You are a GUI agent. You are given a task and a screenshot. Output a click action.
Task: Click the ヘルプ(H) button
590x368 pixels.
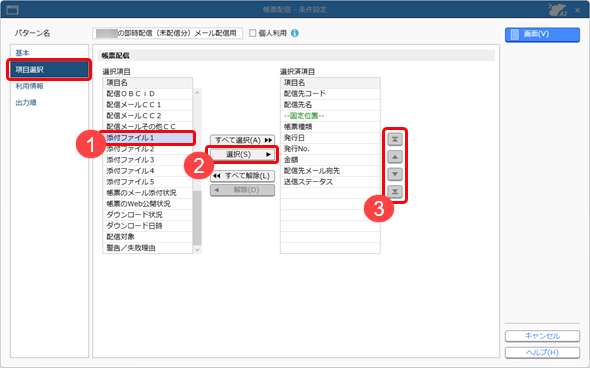coord(542,353)
